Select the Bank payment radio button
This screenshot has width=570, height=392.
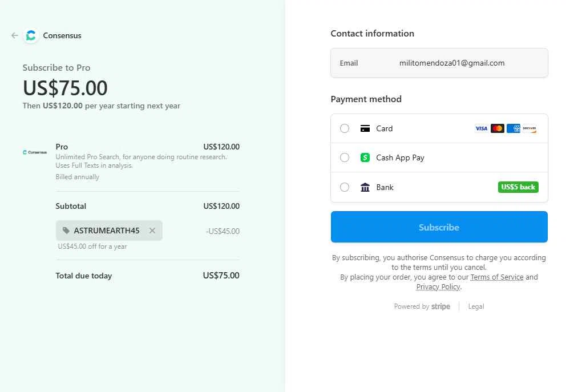pos(345,187)
